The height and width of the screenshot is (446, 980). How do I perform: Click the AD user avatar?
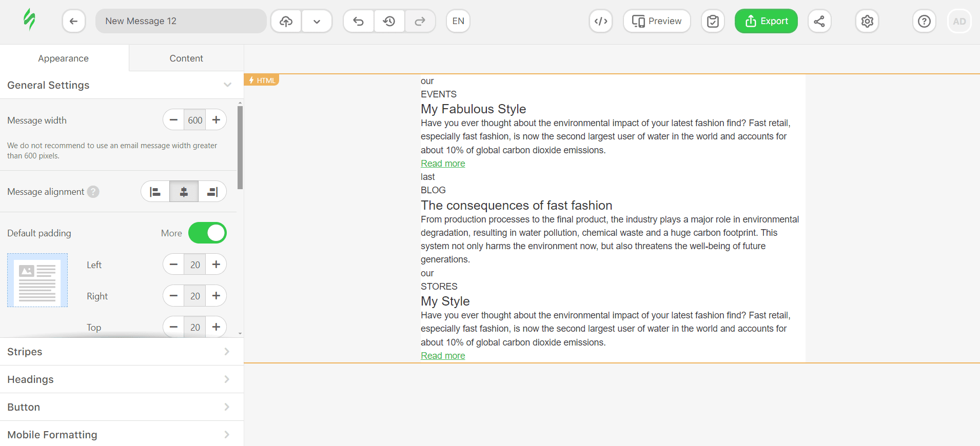click(x=959, y=21)
